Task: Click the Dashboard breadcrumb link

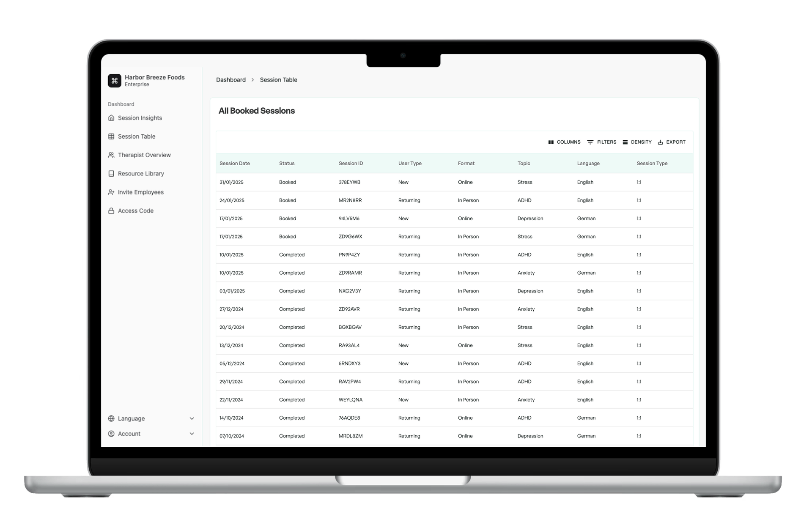Action: point(230,80)
